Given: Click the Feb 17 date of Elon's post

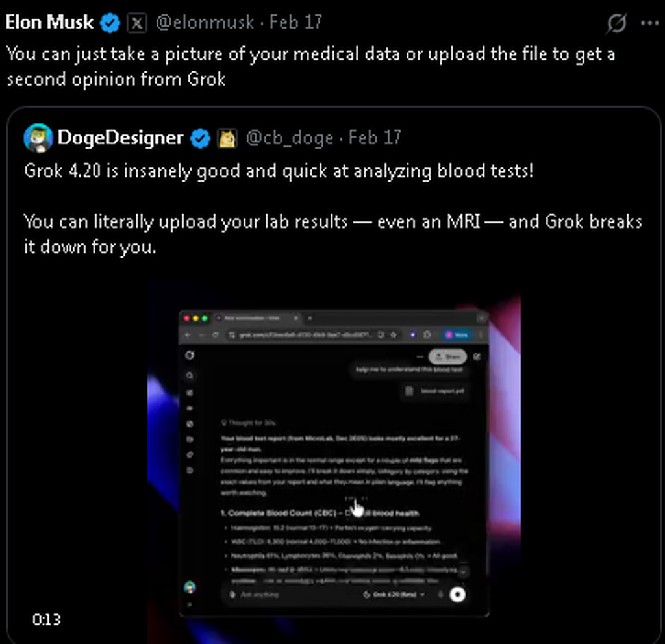Looking at the screenshot, I should [295, 23].
